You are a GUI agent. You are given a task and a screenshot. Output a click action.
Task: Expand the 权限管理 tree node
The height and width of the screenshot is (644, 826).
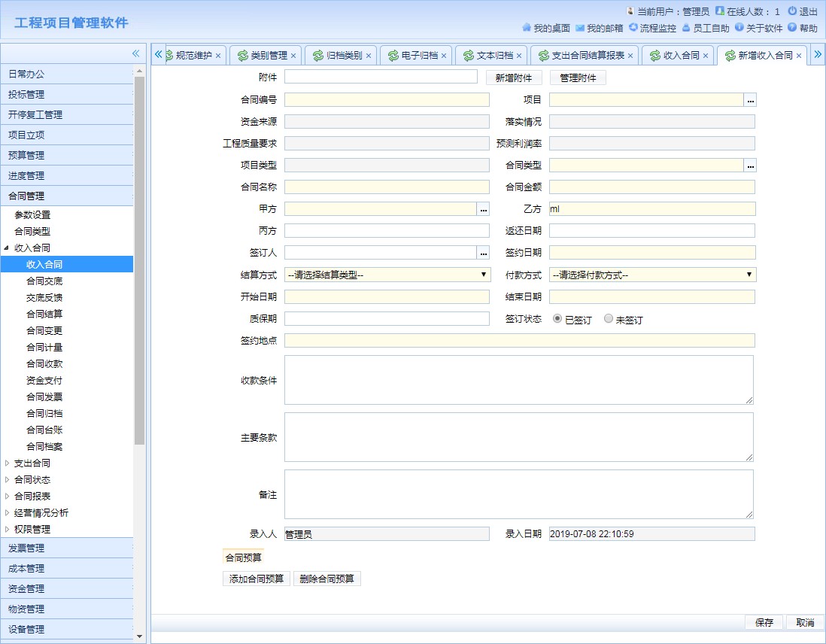pyautogui.click(x=6, y=529)
